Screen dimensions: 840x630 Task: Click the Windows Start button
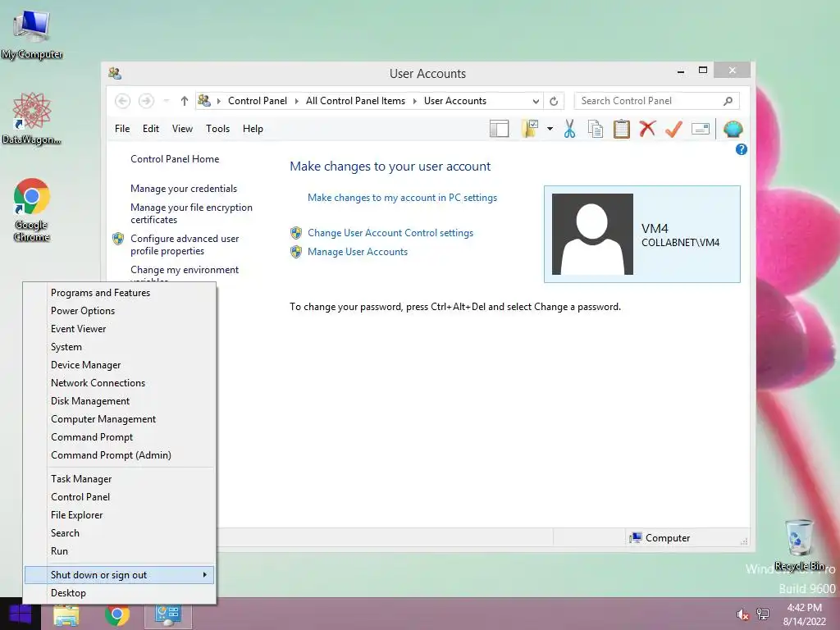point(21,614)
